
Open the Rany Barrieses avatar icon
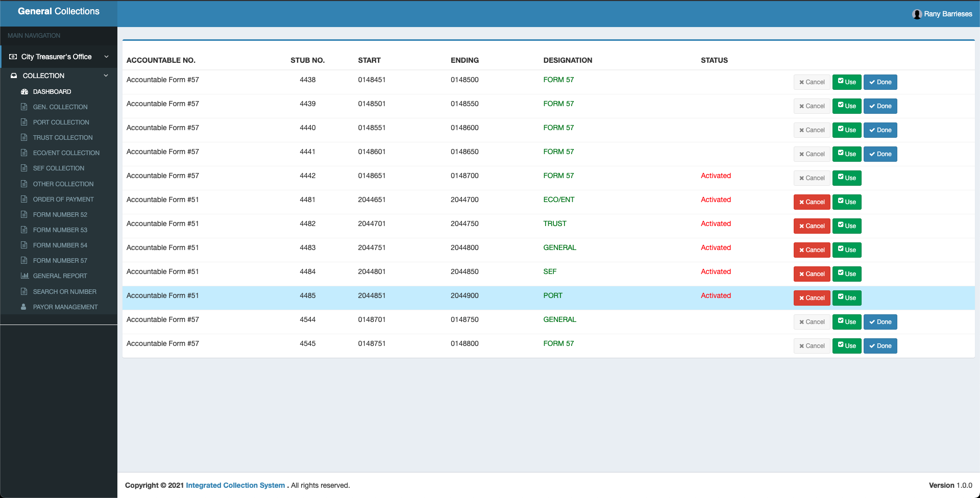click(917, 14)
